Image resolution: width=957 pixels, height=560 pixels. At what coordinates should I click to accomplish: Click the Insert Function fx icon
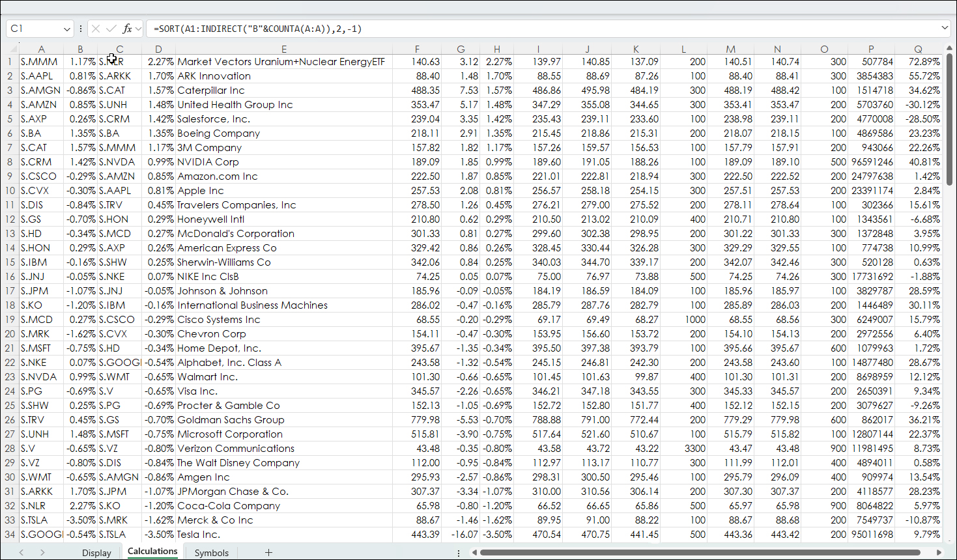pyautogui.click(x=127, y=29)
